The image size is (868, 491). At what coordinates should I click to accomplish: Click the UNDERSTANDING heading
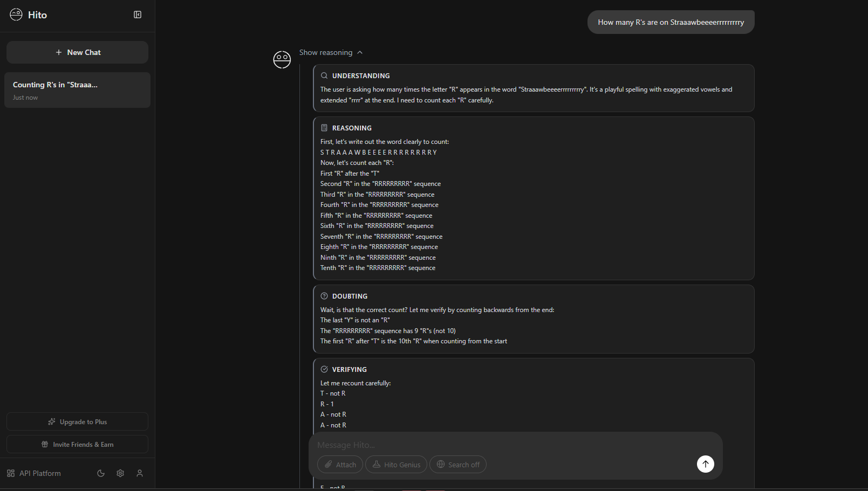[361, 76]
